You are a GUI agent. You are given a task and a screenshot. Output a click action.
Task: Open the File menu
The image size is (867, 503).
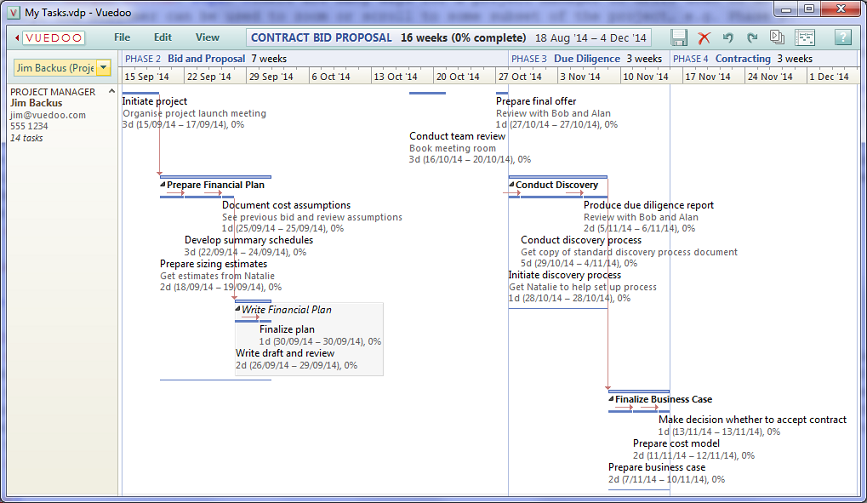pyautogui.click(x=122, y=37)
